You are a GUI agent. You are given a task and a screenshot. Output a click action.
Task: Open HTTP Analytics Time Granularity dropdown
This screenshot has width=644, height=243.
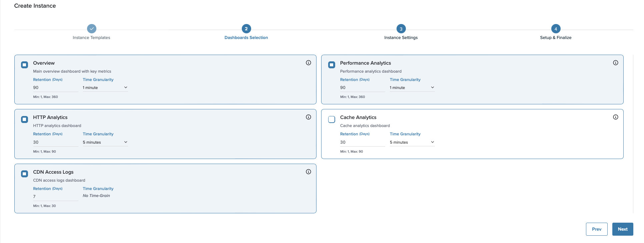pyautogui.click(x=105, y=142)
